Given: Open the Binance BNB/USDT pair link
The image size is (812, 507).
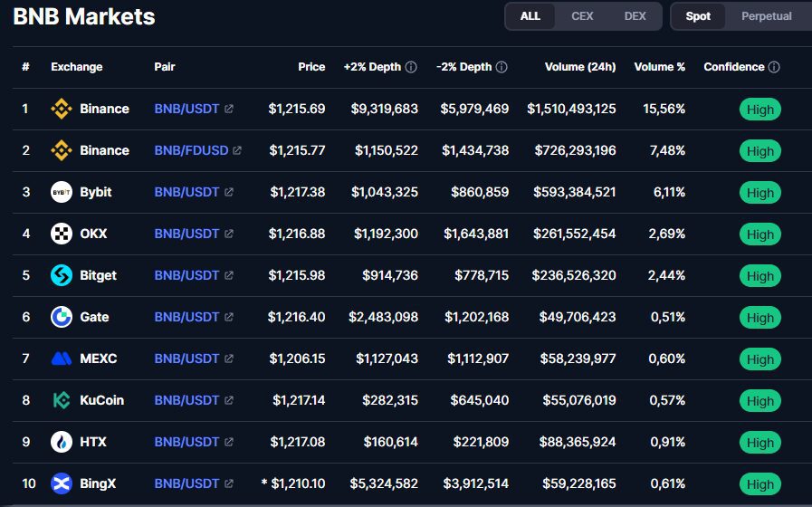Looking at the screenshot, I should pyautogui.click(x=187, y=109).
